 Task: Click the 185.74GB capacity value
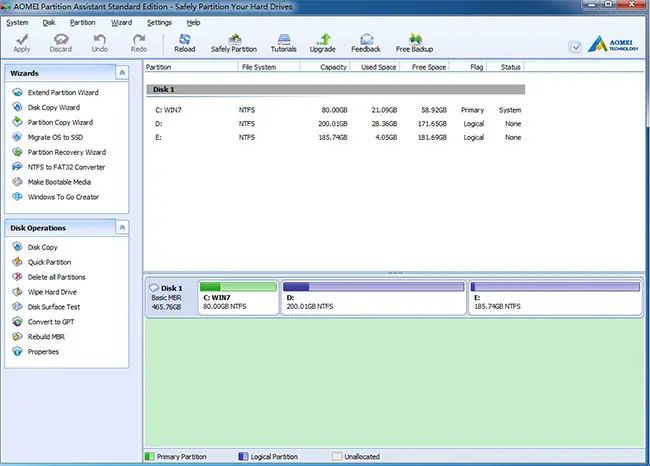tap(333, 137)
